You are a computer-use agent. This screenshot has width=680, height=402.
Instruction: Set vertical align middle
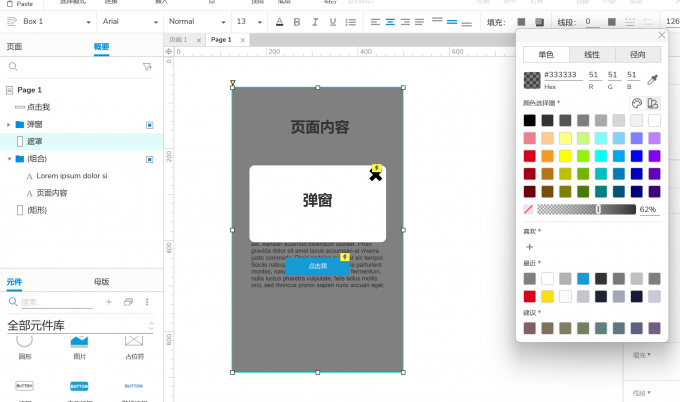[x=452, y=22]
